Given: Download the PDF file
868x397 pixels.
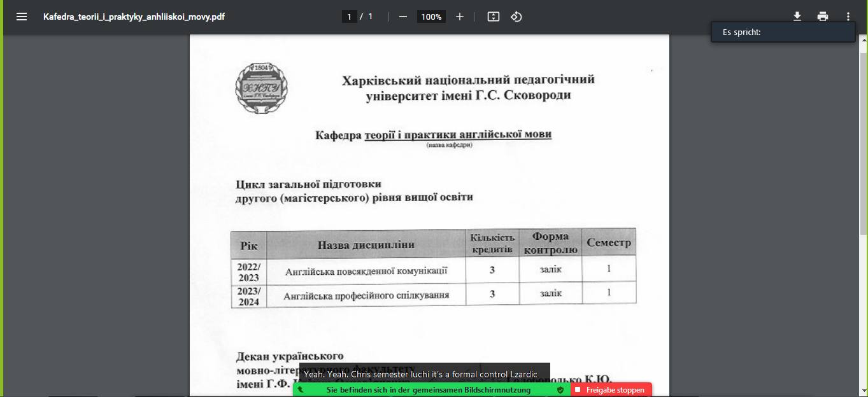Looking at the screenshot, I should (x=797, y=17).
